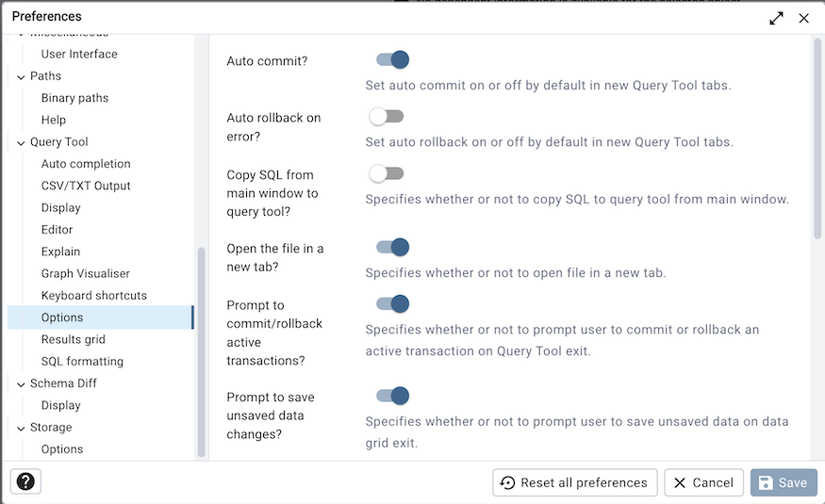Screen dimensions: 825x504
Task: Enable Auto rollback on error toggle
Action: 387,116
